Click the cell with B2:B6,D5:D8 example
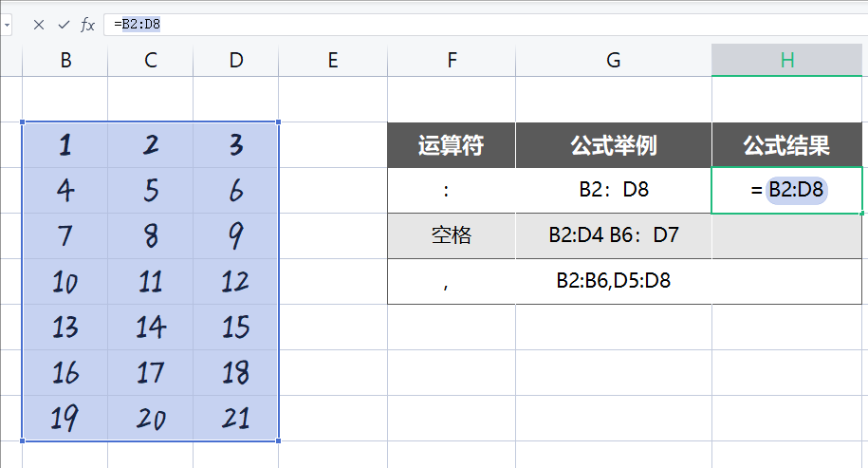868x468 pixels. pos(614,282)
